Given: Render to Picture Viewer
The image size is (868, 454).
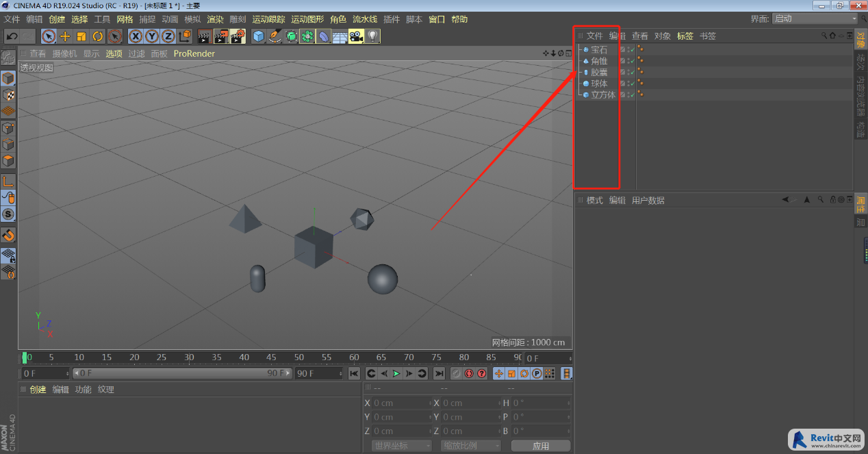Looking at the screenshot, I should coord(221,36).
